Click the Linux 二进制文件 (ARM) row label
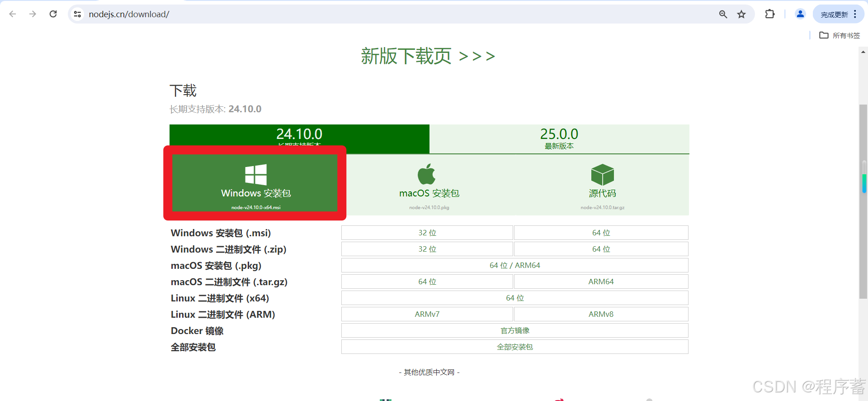Viewport: 868px width, 401px height. point(223,315)
